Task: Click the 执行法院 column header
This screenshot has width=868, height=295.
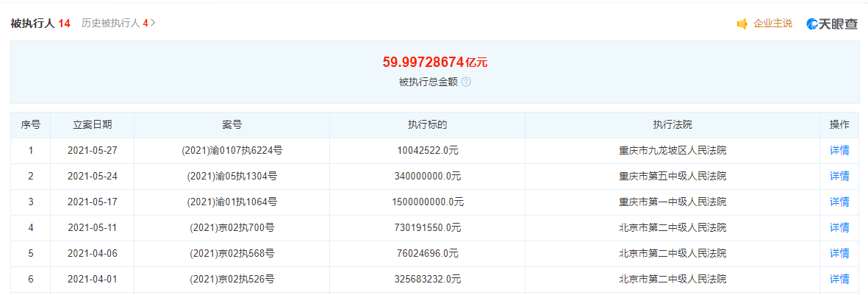Action: click(x=672, y=125)
